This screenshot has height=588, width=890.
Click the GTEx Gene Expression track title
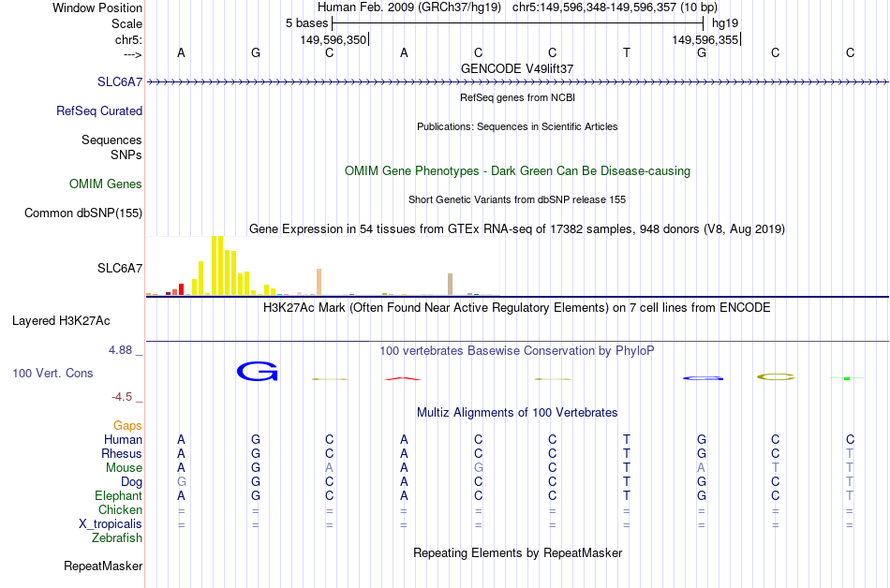[x=517, y=229]
